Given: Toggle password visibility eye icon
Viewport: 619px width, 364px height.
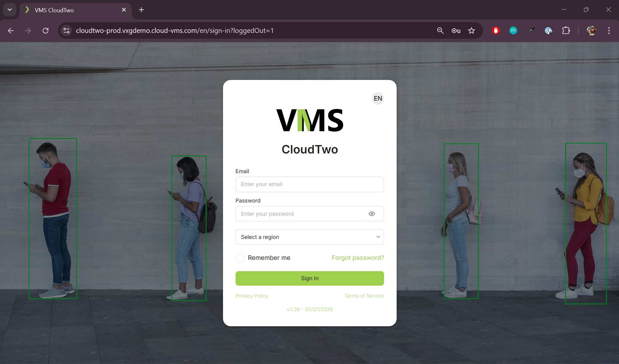Looking at the screenshot, I should click(x=372, y=214).
